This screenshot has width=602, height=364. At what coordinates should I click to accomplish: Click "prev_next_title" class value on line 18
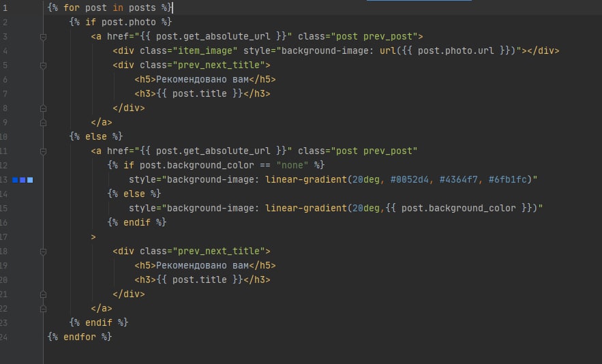point(218,251)
